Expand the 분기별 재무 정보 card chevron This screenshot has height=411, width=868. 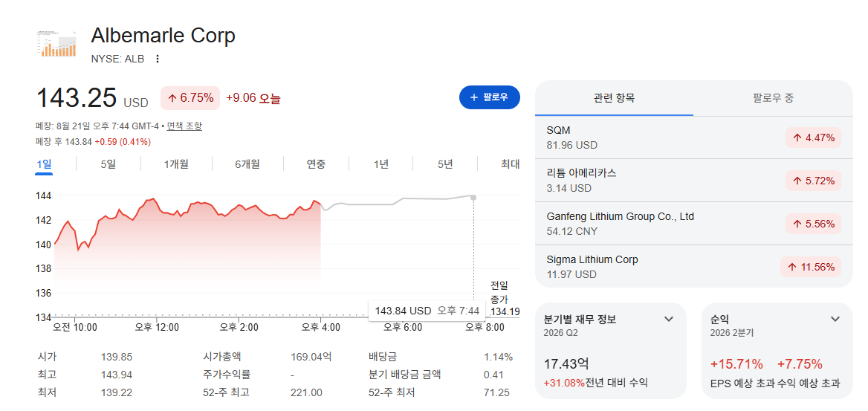[669, 319]
